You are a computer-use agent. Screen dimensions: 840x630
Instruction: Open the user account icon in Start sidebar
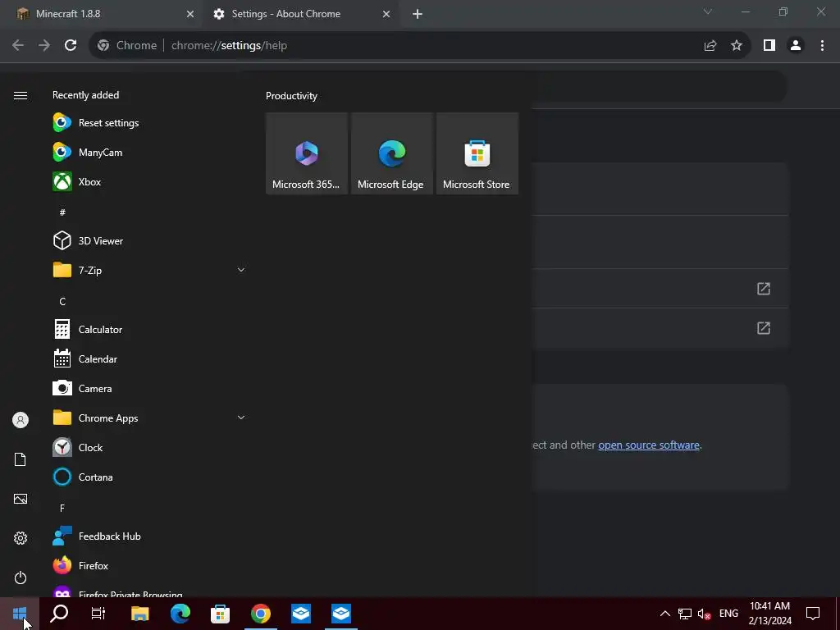click(x=21, y=420)
